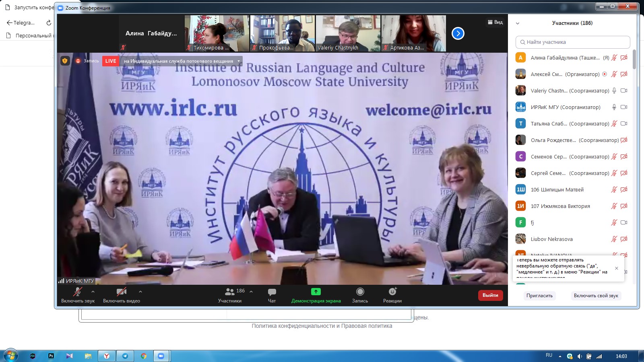This screenshot has height=362, width=644.
Task: Click the participants list scrollbar
Action: pyautogui.click(x=634, y=59)
